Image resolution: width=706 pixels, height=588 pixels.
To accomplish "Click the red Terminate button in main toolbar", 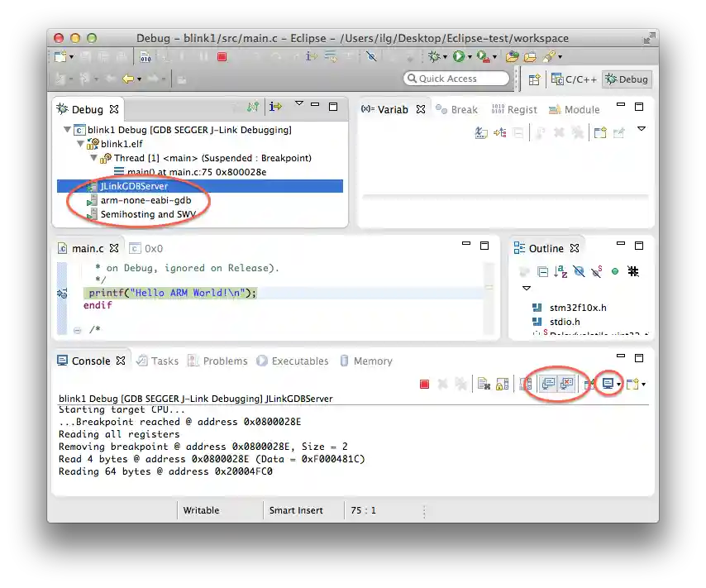I will pos(222,57).
